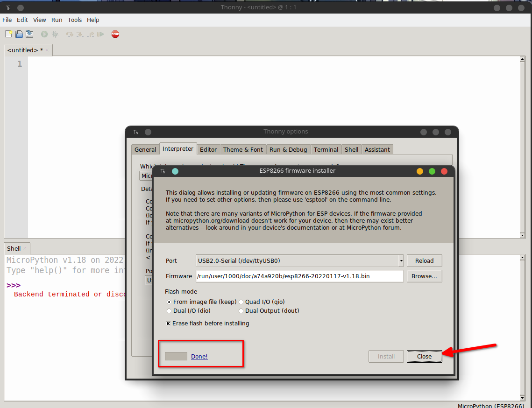Image resolution: width=532 pixels, height=408 pixels.
Task: Switch to the Assistant options tab
Action: click(377, 149)
